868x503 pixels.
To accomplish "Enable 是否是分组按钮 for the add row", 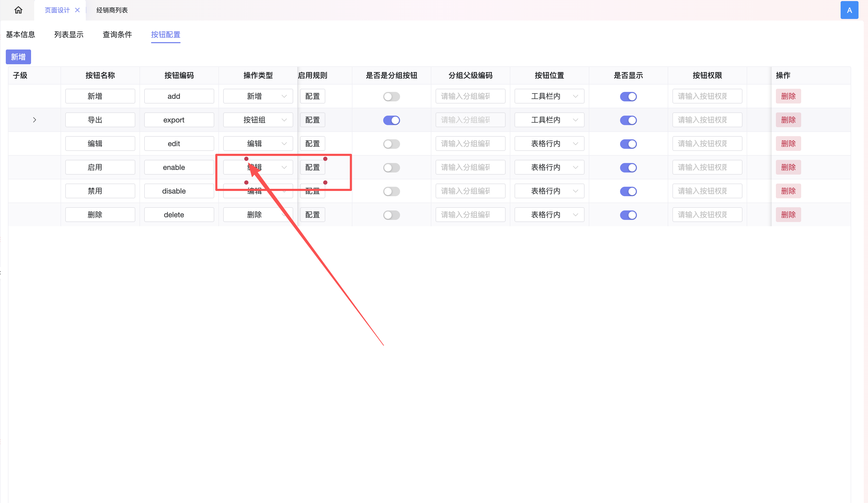I will (391, 97).
